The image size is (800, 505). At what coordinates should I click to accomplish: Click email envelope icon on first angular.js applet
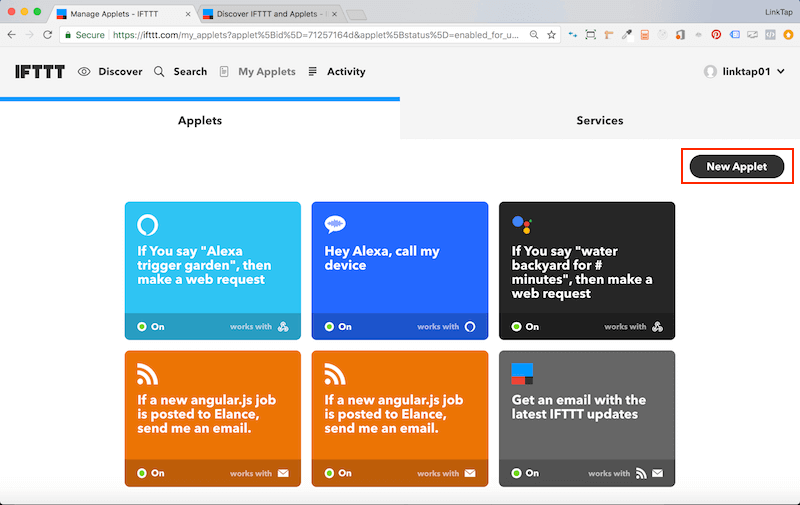(283, 473)
